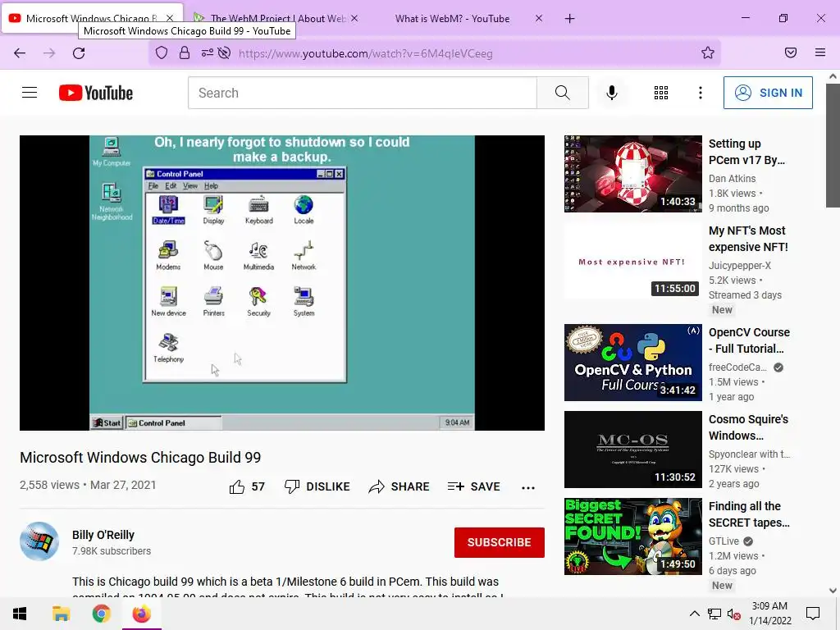The height and width of the screenshot is (630, 840).
Task: Open MC-OS Cosmo Squire's Windows thumbnail
Action: (x=632, y=450)
